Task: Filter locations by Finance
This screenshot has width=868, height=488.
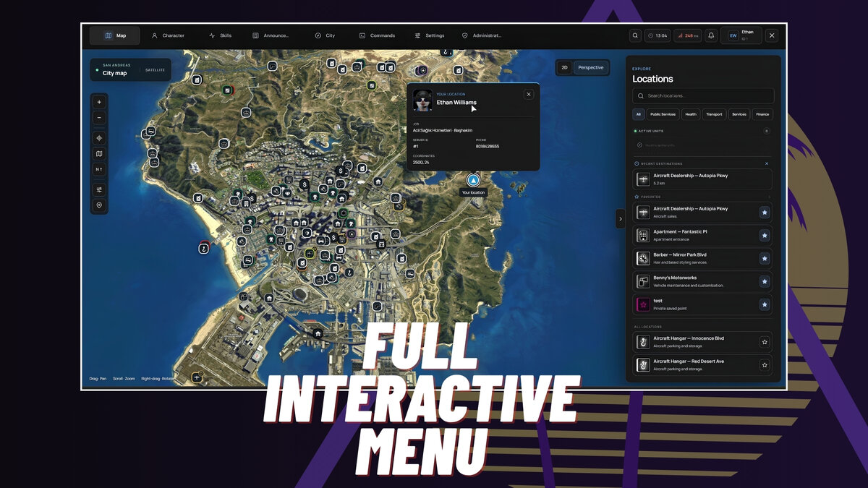Action: 762,114
